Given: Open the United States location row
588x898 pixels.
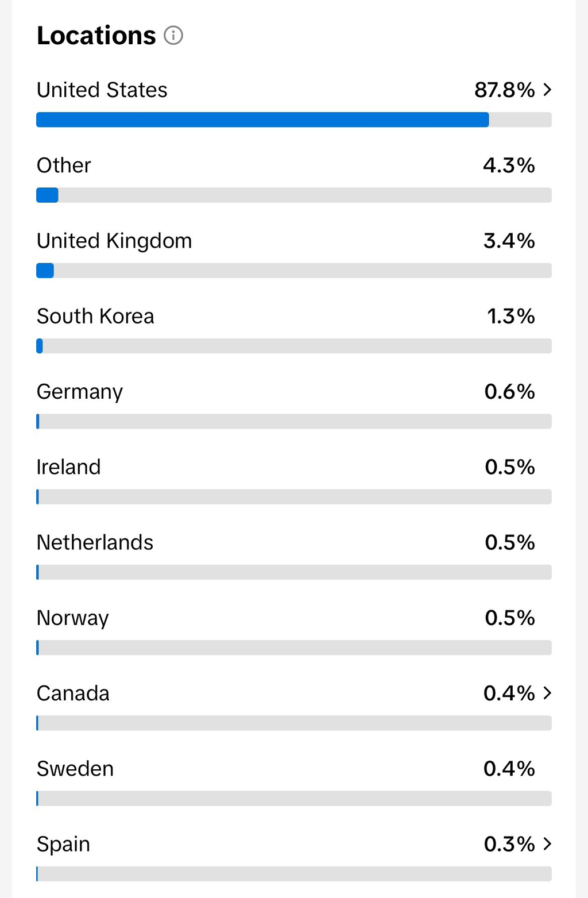Looking at the screenshot, I should 102,90.
